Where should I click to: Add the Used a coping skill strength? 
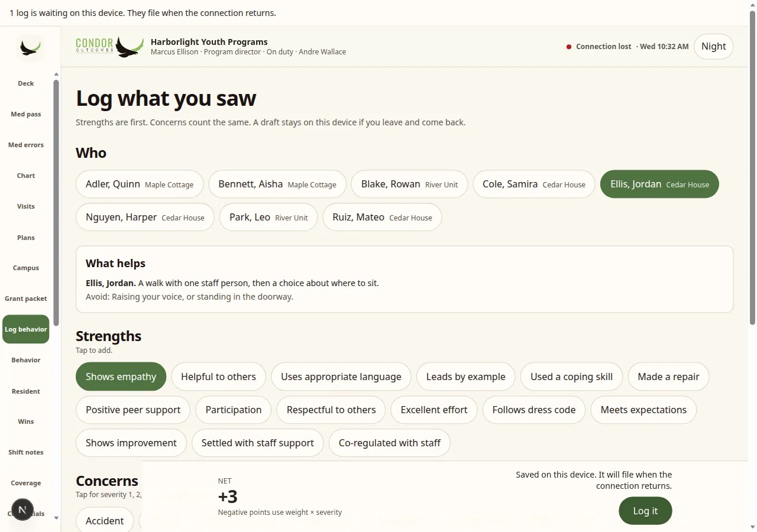coord(571,377)
